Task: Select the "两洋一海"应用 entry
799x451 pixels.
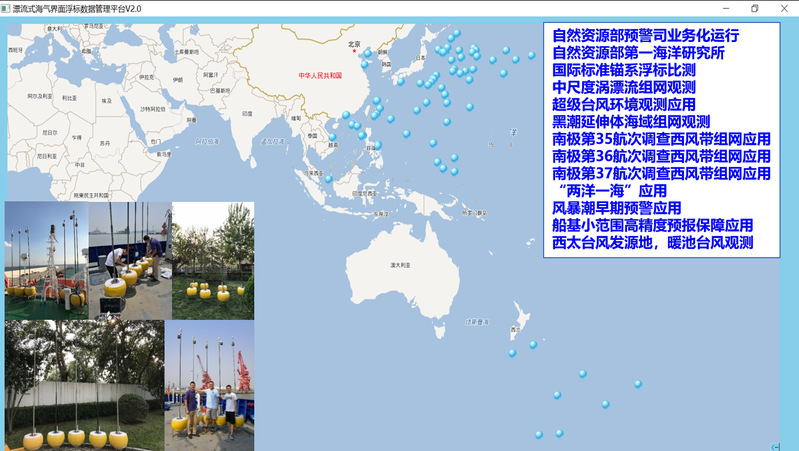Action: (610, 191)
